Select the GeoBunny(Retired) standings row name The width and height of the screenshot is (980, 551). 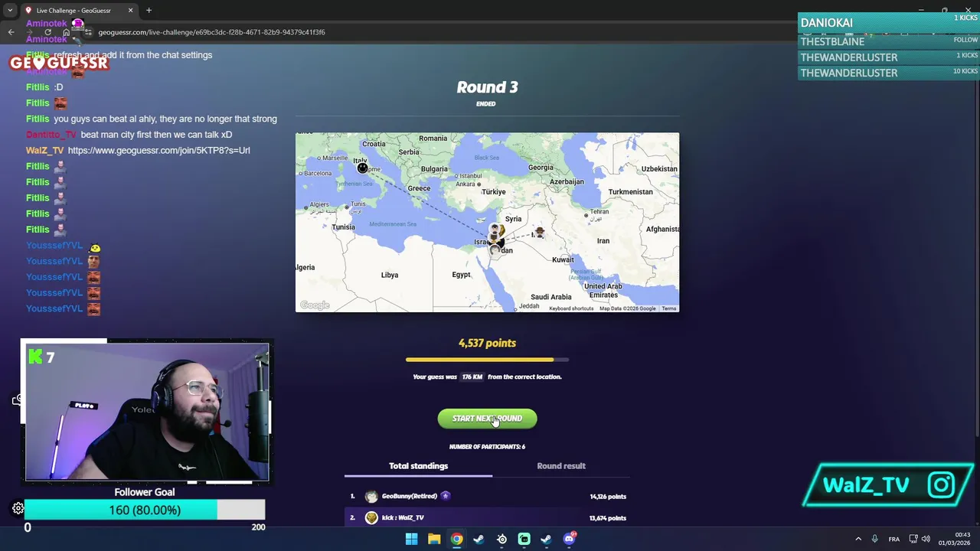[410, 497]
